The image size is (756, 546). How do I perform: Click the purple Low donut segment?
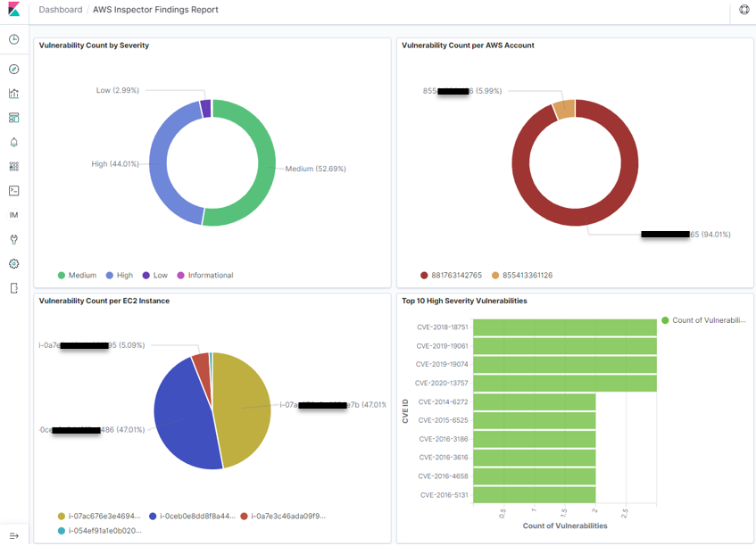[x=206, y=109]
